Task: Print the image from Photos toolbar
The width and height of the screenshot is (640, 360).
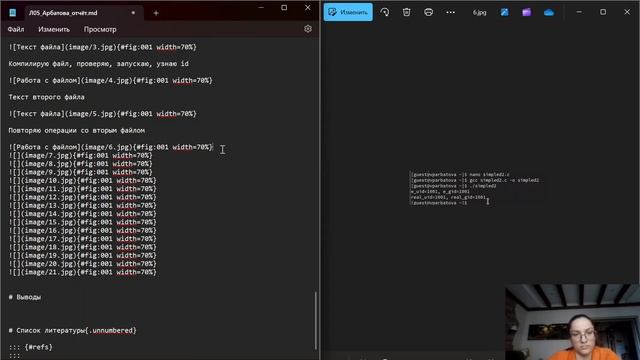Action: point(428,12)
